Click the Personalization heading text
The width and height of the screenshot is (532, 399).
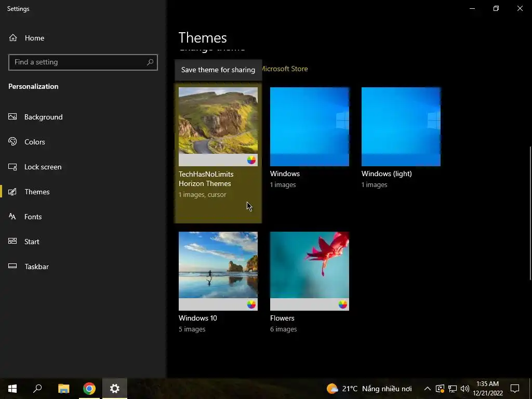click(33, 87)
